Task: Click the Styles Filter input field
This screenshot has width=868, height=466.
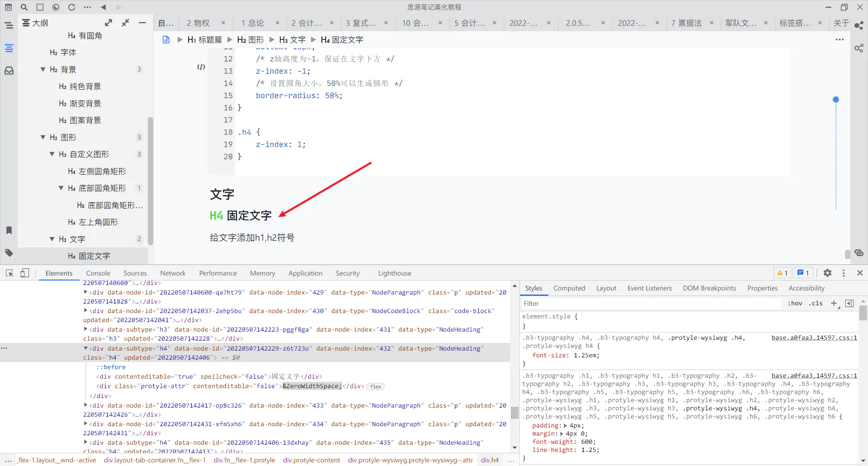Action: click(651, 304)
